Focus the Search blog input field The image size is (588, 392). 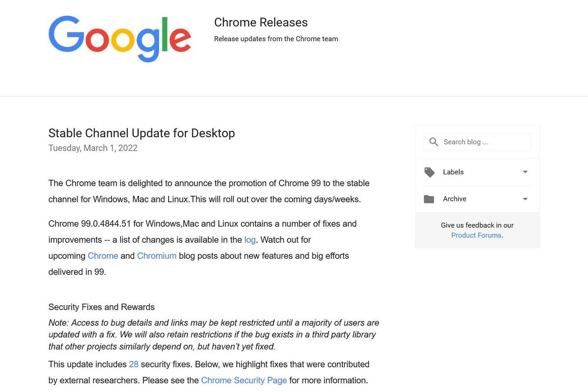[477, 142]
